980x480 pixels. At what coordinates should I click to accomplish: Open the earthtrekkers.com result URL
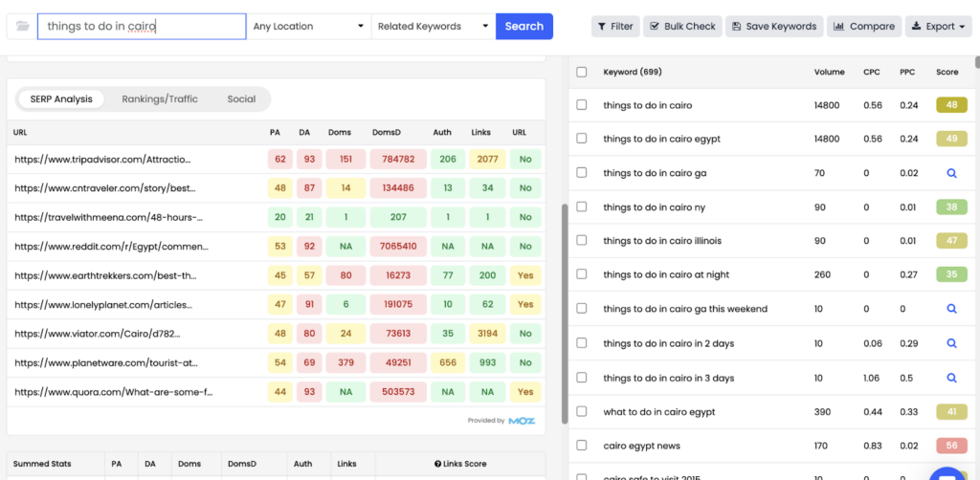pyautogui.click(x=105, y=275)
